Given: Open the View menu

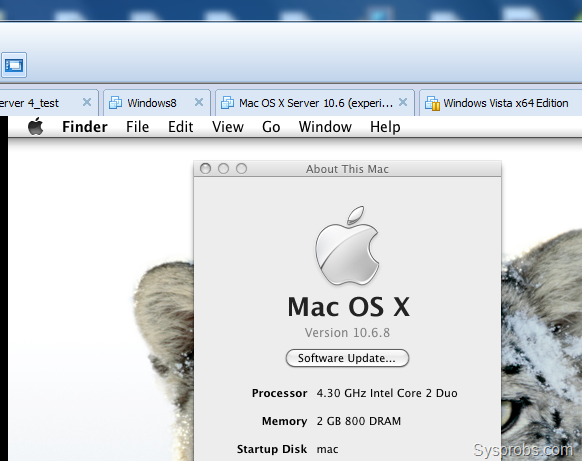Looking at the screenshot, I should tap(228, 127).
